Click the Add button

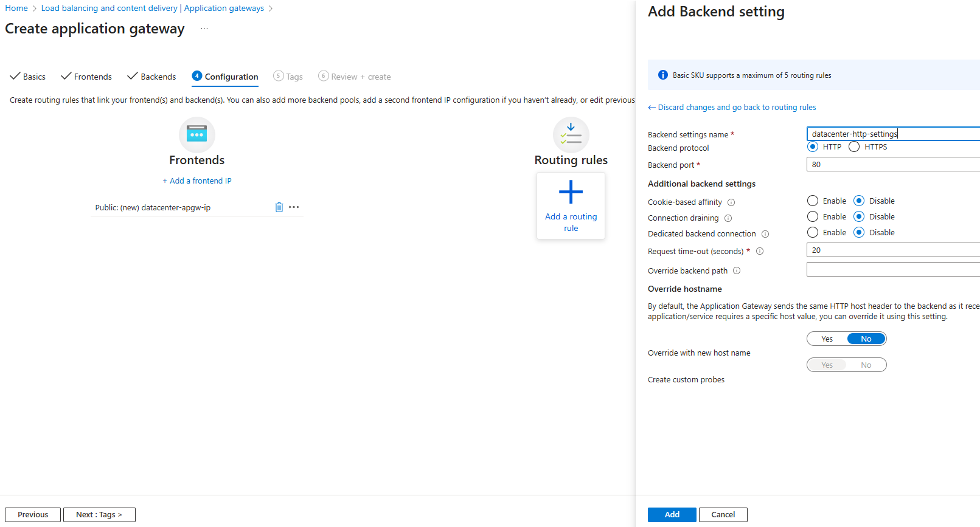672,514
